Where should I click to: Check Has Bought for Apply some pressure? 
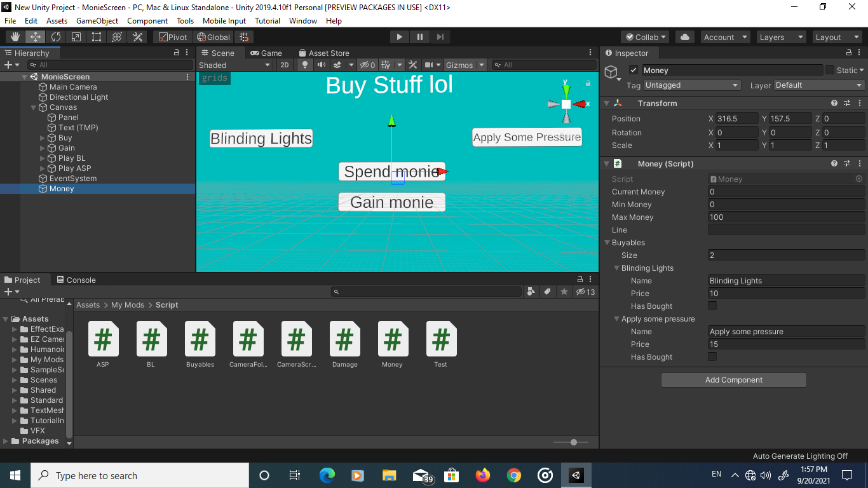coord(712,356)
